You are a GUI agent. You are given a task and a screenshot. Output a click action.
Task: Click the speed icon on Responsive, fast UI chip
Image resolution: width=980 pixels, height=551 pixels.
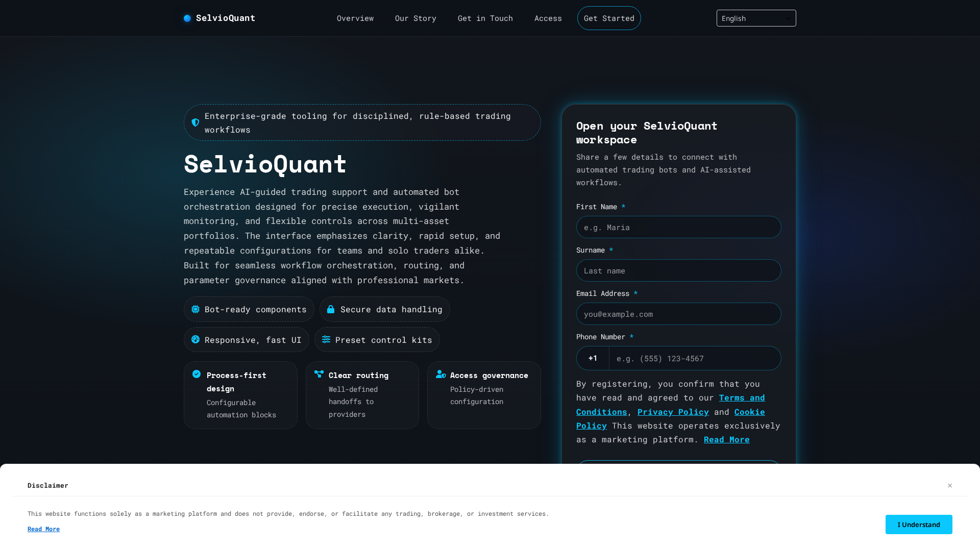(195, 340)
